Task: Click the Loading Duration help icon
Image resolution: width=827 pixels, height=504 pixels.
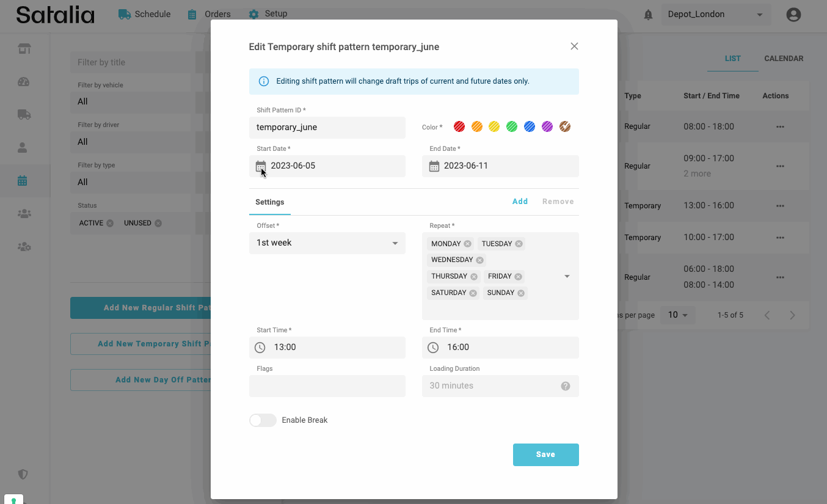Action: (566, 386)
